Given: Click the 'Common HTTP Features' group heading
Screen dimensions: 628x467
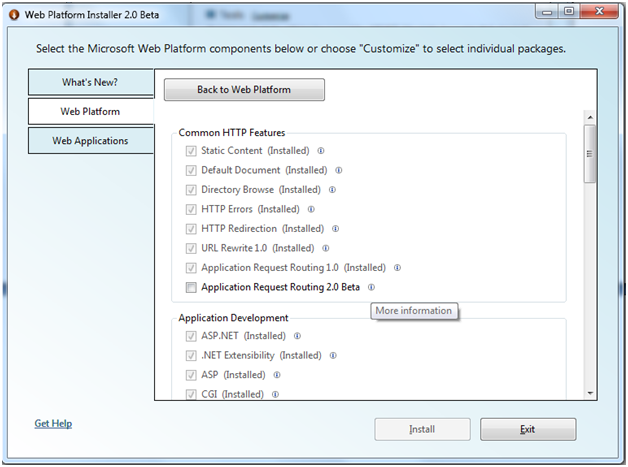Looking at the screenshot, I should [x=232, y=133].
